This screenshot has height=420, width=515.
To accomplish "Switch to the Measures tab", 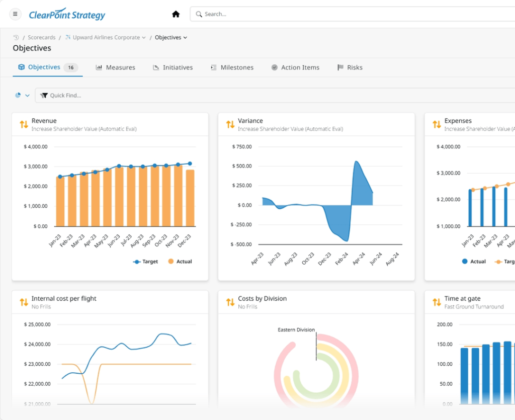I will click(x=115, y=67).
